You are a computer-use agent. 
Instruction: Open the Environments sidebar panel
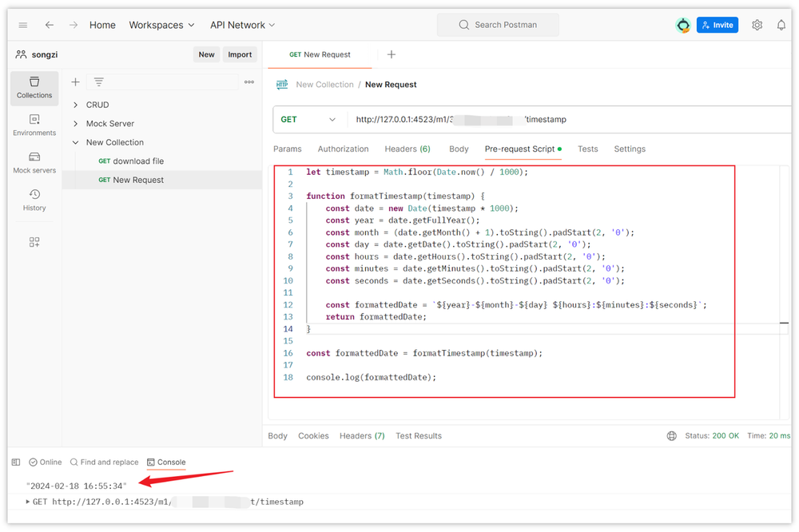(34, 125)
